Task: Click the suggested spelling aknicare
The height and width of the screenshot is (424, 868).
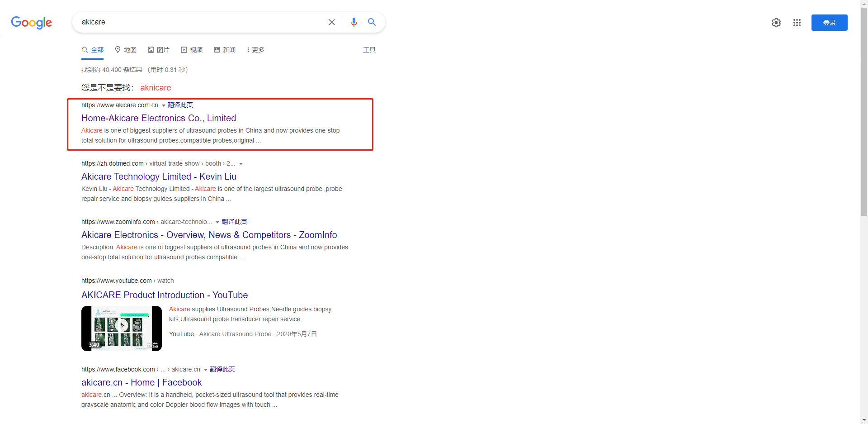Action: click(x=156, y=88)
